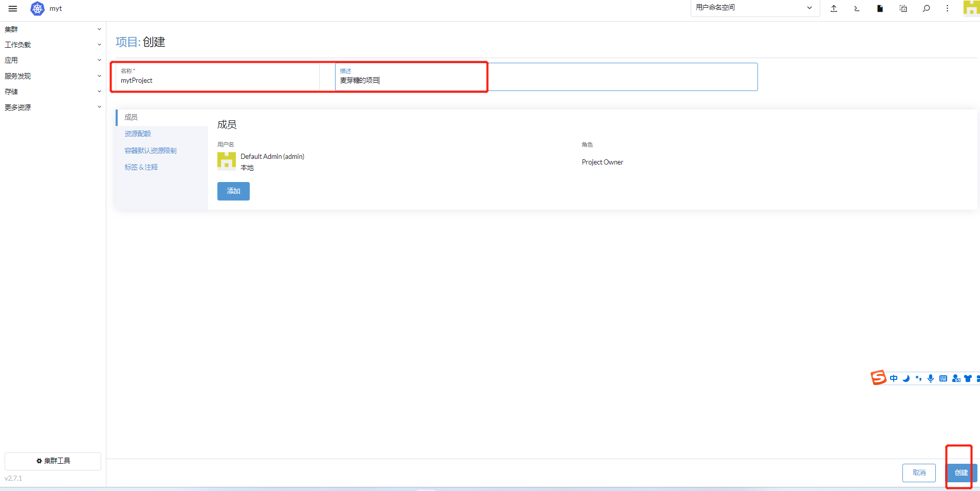Click the 取消 button

tap(919, 473)
